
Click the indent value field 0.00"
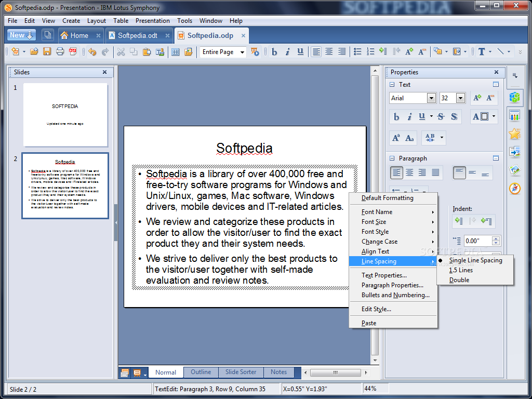pos(478,241)
